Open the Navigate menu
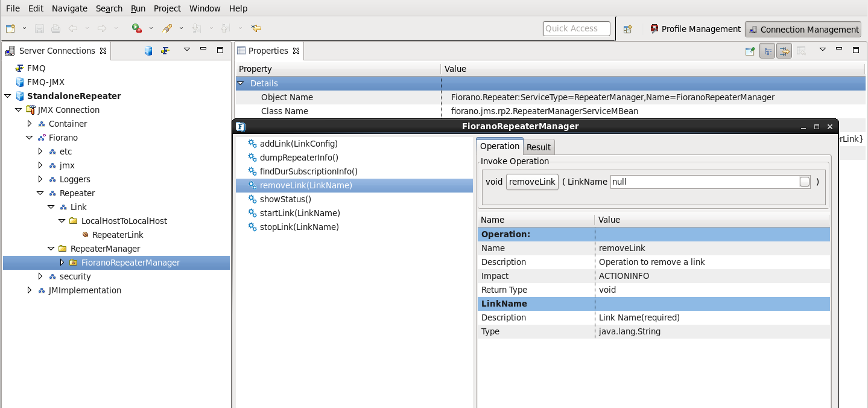 point(69,8)
